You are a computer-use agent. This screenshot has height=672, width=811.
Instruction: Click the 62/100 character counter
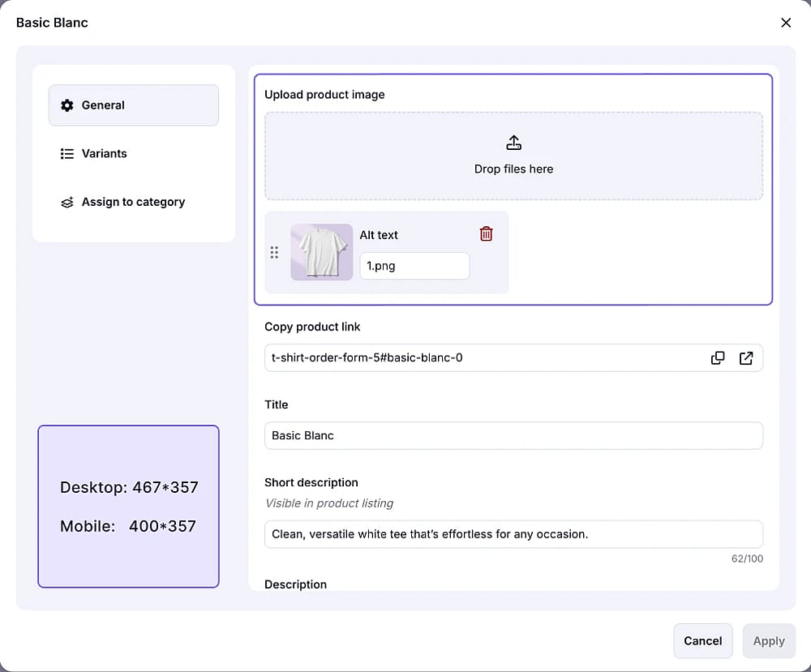747,559
